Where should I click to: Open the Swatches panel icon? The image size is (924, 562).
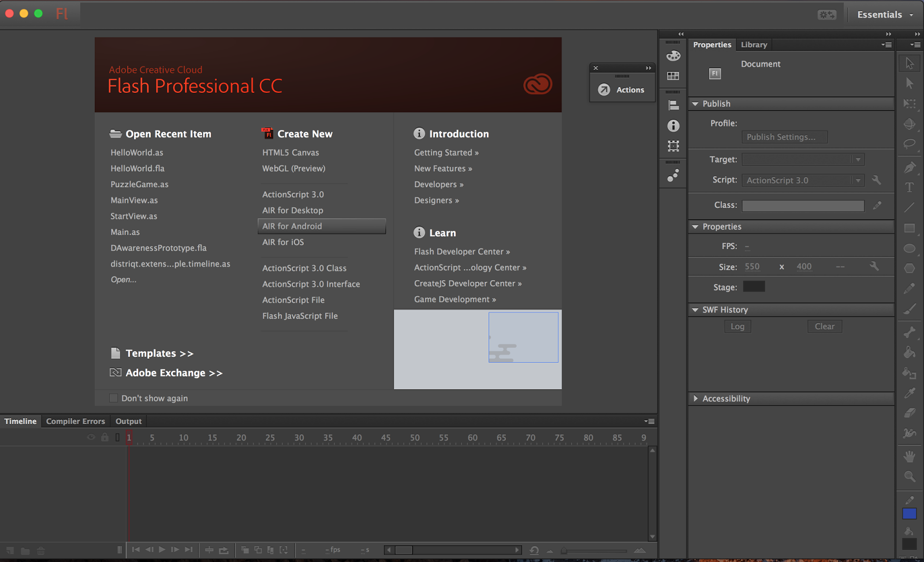point(673,76)
